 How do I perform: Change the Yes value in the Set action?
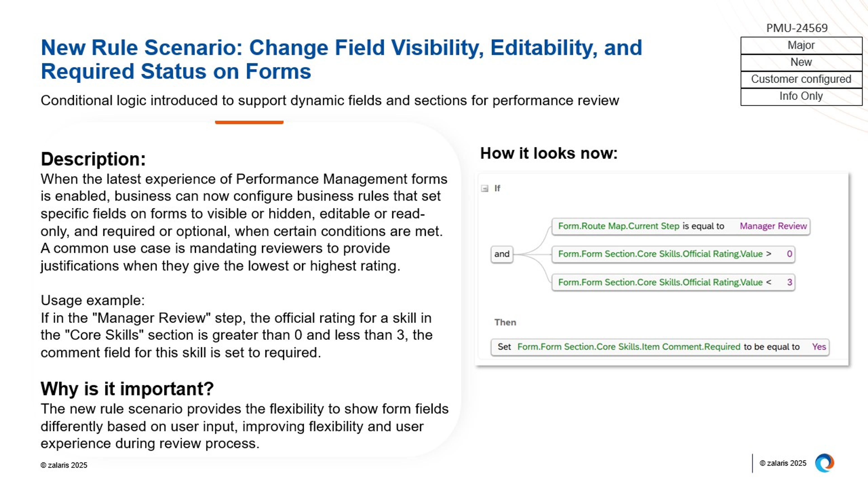[x=820, y=347]
